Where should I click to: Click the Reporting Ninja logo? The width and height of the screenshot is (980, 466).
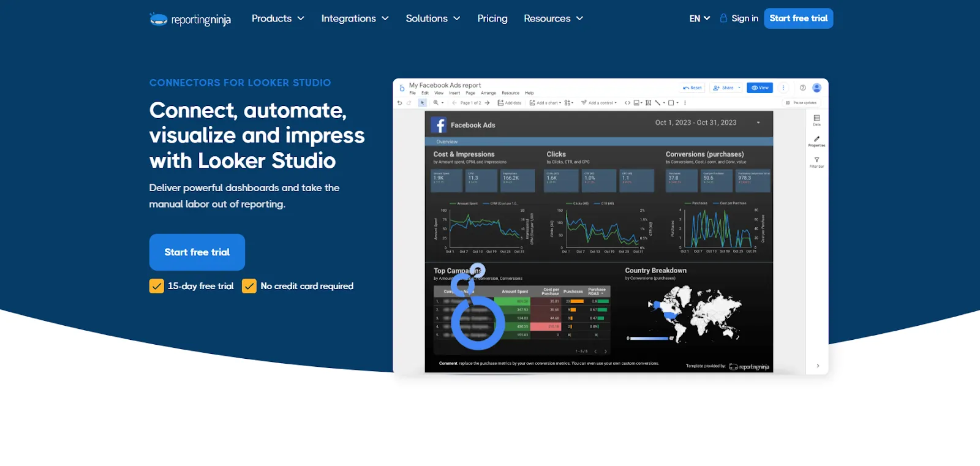[190, 19]
